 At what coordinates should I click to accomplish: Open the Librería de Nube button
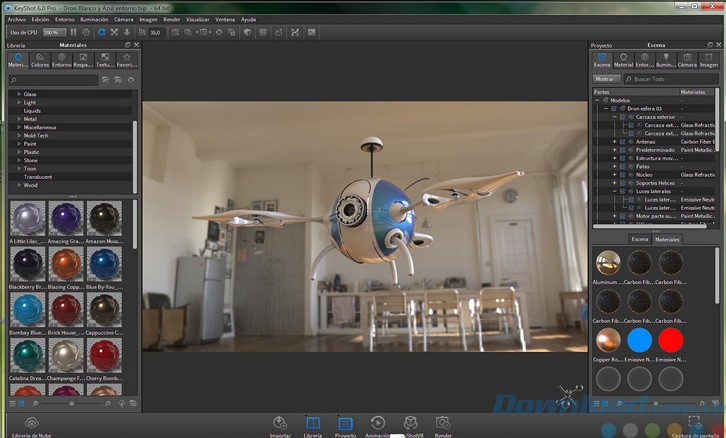click(x=31, y=426)
